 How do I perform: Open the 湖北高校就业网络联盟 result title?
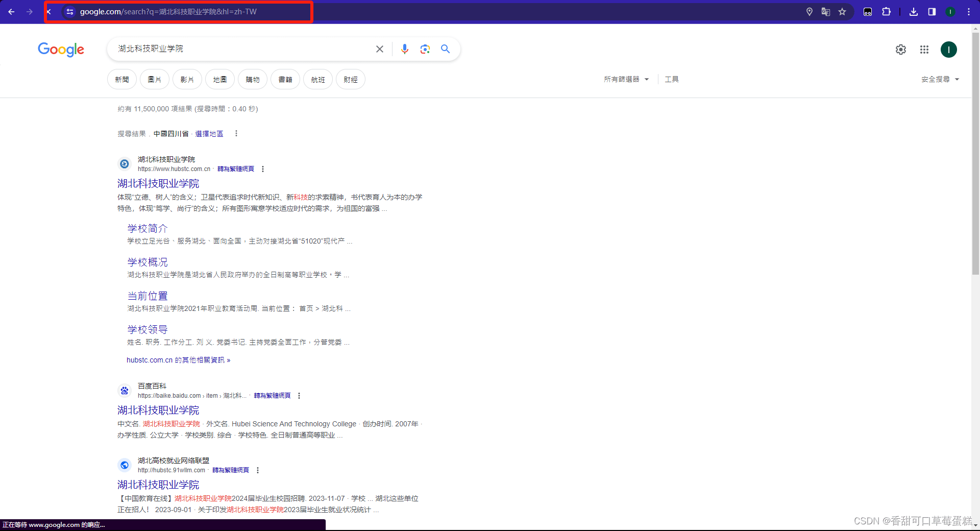click(x=158, y=485)
